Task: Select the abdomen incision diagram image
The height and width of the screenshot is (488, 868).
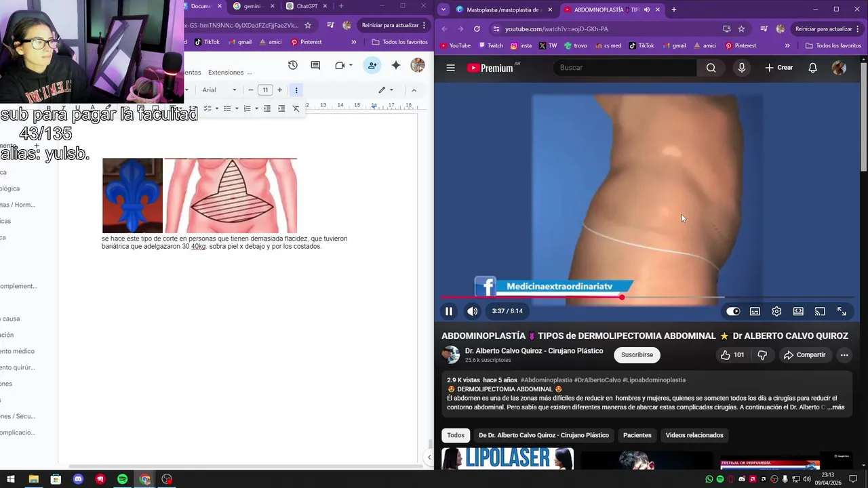Action: pos(231,195)
